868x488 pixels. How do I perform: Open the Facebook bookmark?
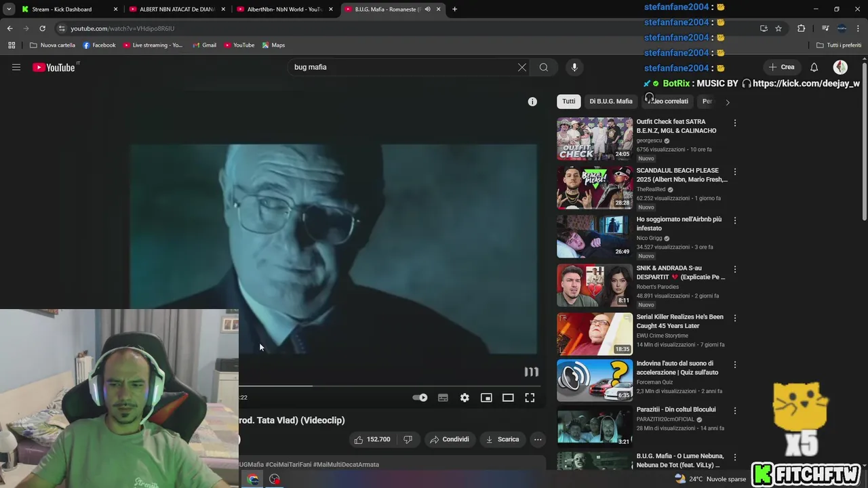tap(99, 45)
